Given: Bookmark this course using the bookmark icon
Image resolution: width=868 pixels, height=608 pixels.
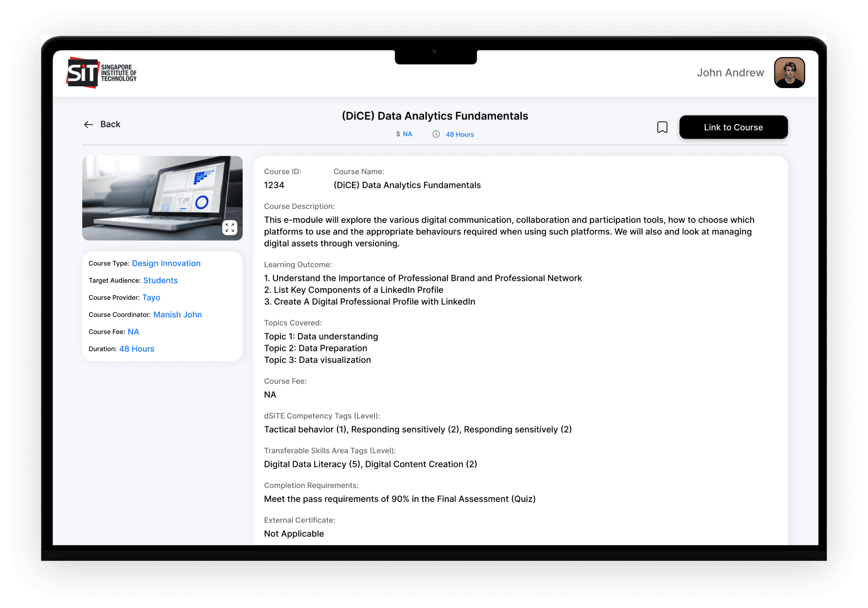Looking at the screenshot, I should coord(662,127).
